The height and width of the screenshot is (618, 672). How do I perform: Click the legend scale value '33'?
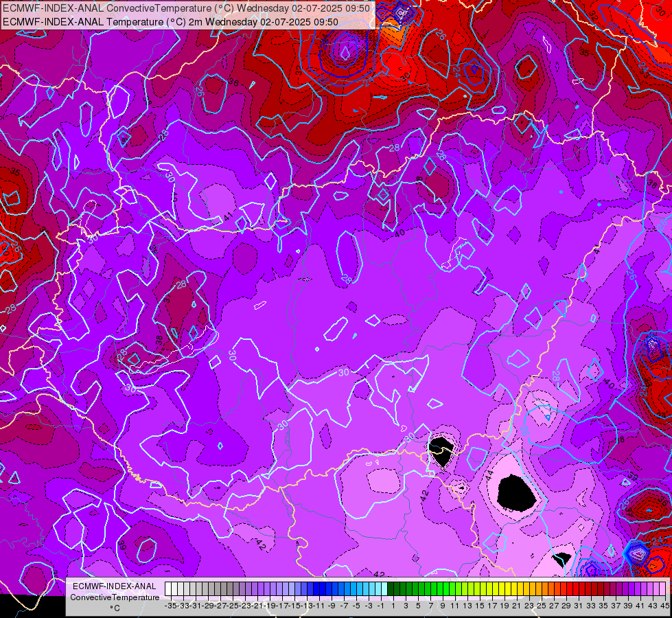(591, 606)
